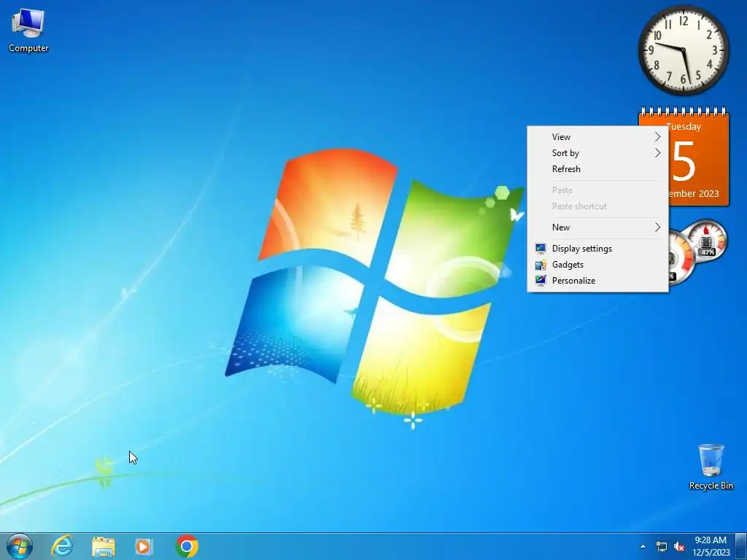Click the Gadgets menu icon
Viewport: 747px width, 560px height.
541,265
